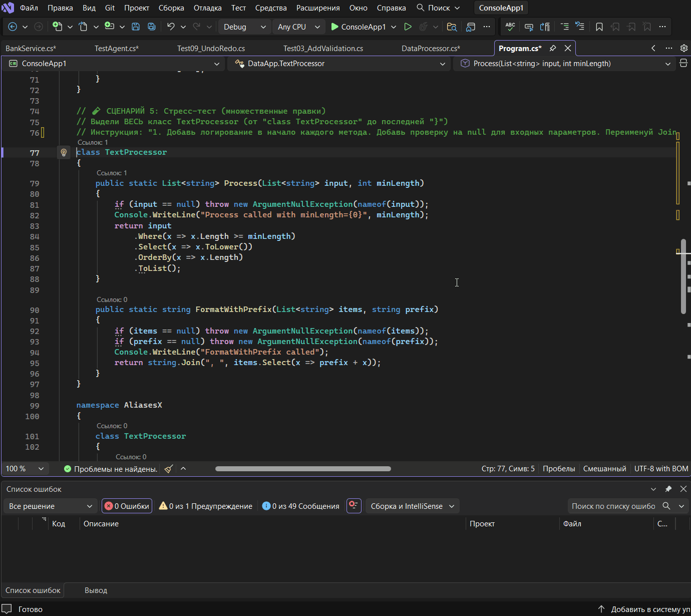Run ConsoleApp1 with the start button
Screen dimensions: 691x616
pyautogui.click(x=358, y=27)
